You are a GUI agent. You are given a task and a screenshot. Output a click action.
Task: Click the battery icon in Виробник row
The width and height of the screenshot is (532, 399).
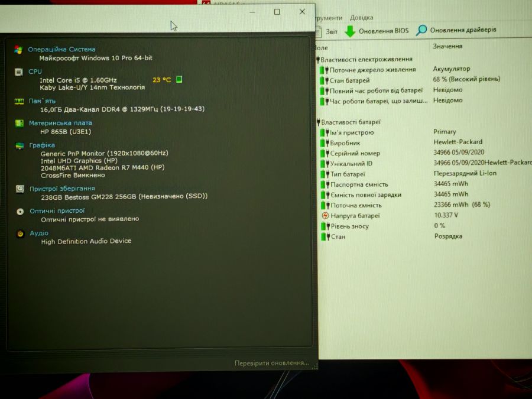[325, 143]
